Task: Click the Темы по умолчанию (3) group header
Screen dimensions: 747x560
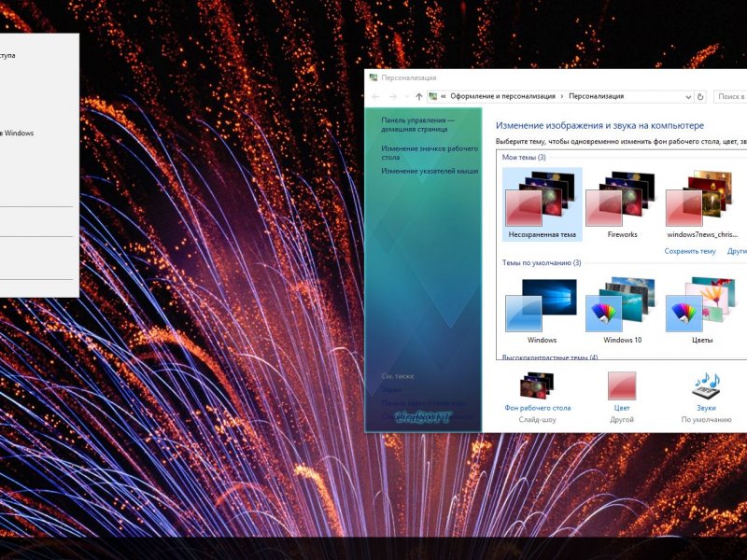Action: pyautogui.click(x=542, y=263)
